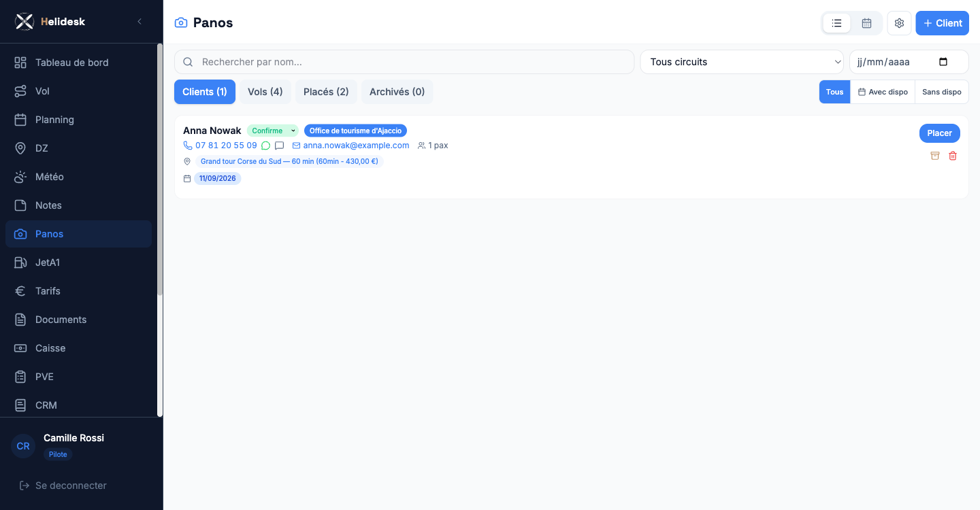Filter by Avec dispo
980x510 pixels.
[x=883, y=92]
